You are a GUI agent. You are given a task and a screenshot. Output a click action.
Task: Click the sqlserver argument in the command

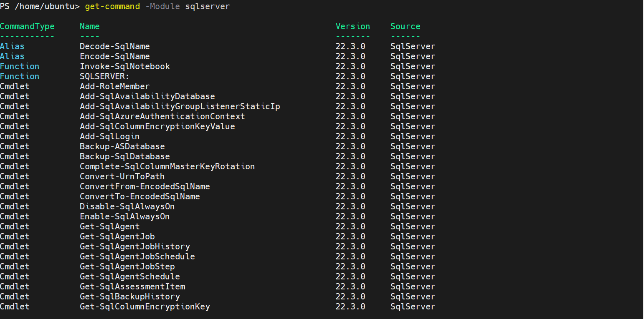point(208,7)
